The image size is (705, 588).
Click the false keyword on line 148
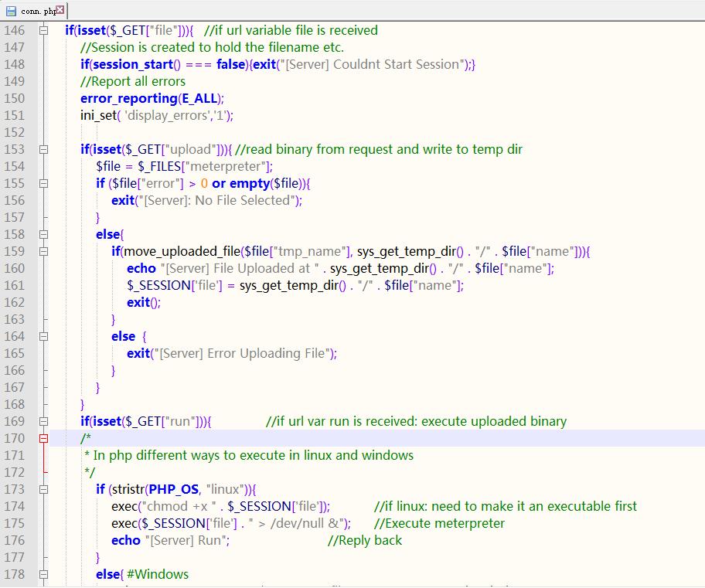pos(230,65)
